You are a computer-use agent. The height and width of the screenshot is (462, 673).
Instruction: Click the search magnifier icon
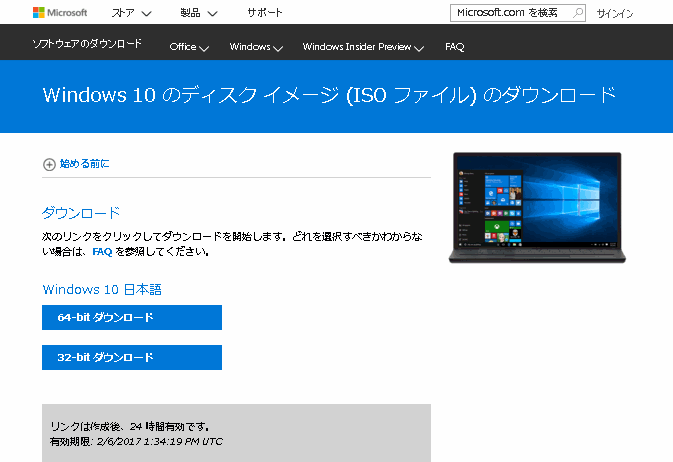[x=578, y=13]
